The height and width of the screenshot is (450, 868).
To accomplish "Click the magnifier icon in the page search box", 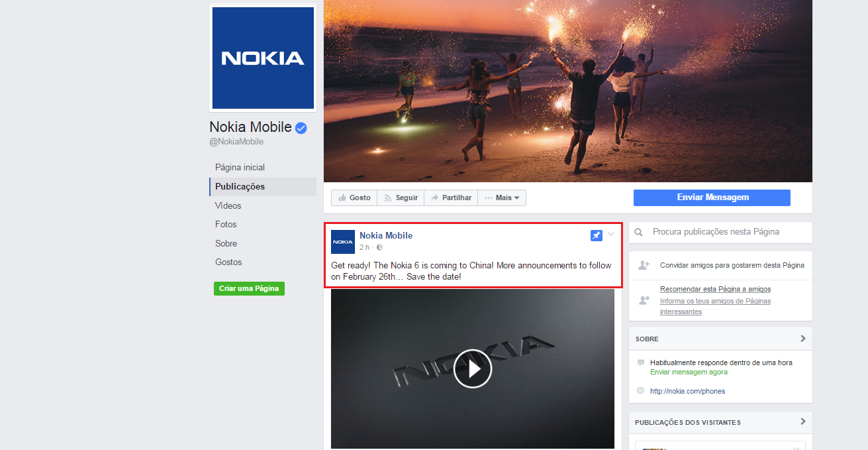I will pos(639,233).
